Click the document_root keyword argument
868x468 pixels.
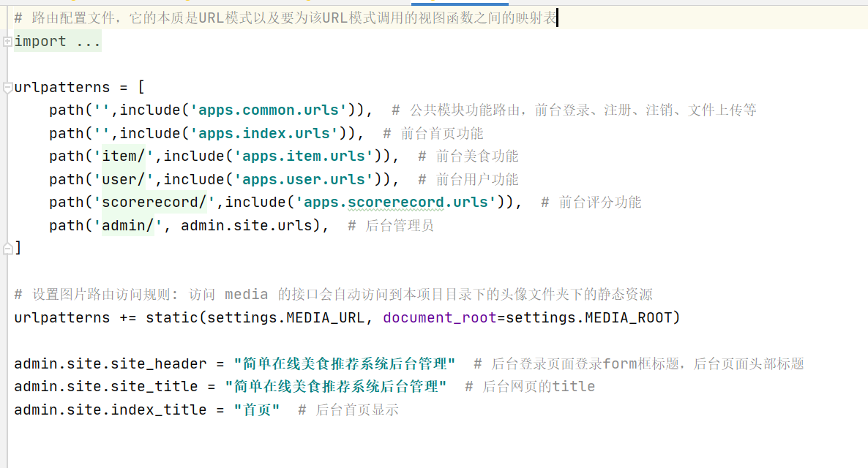(440, 317)
